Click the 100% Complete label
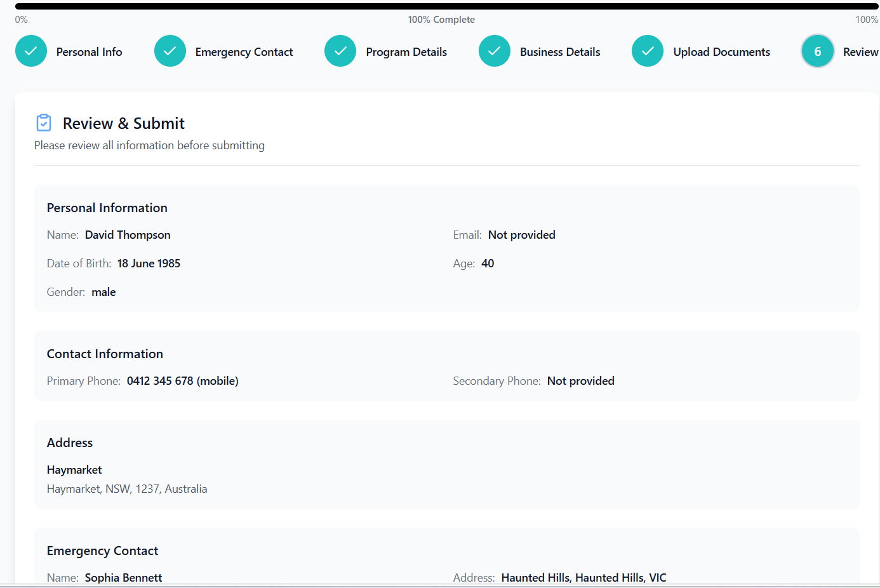 click(441, 20)
